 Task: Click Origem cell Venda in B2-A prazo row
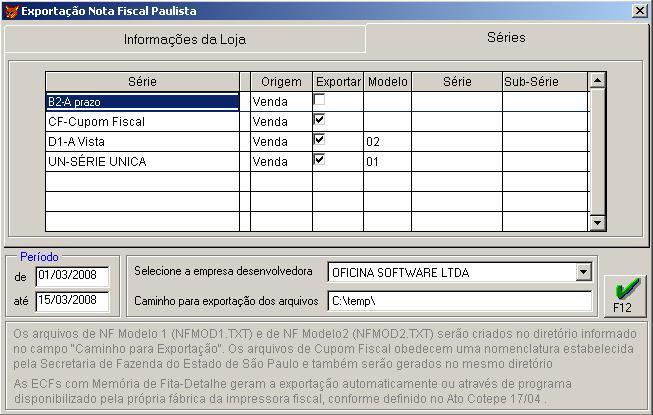tap(281, 102)
